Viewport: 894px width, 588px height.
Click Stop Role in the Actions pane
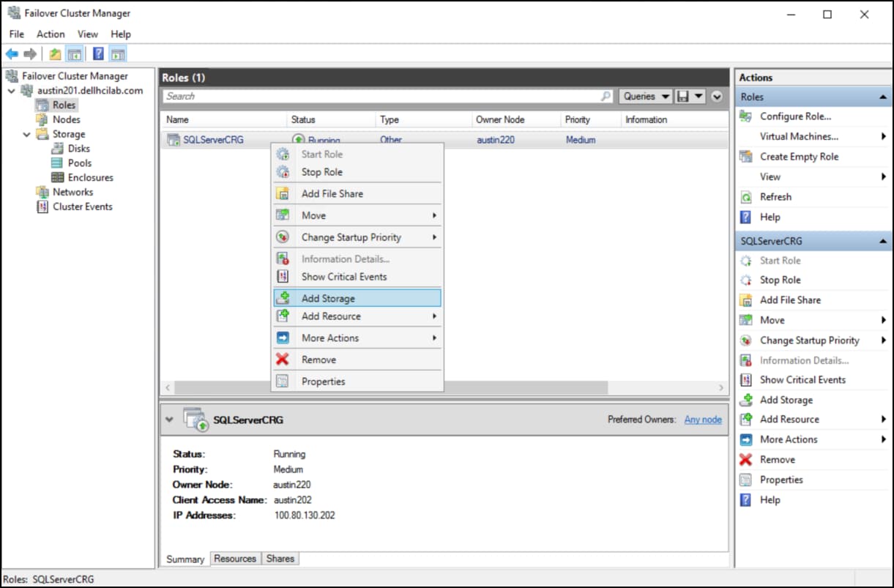tap(781, 280)
